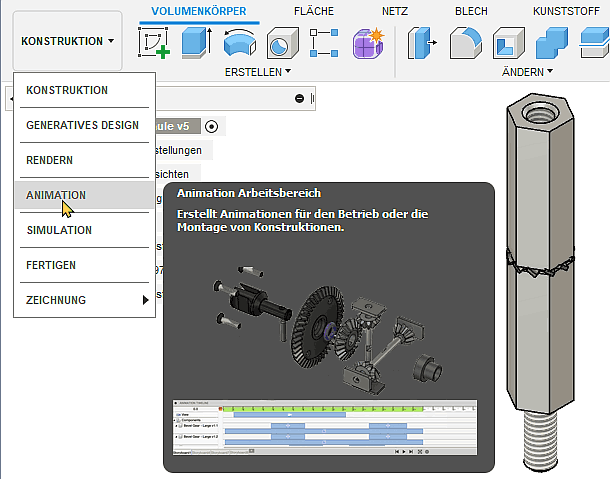Select the Hole tool icon
The width and height of the screenshot is (610, 479).
point(282,44)
